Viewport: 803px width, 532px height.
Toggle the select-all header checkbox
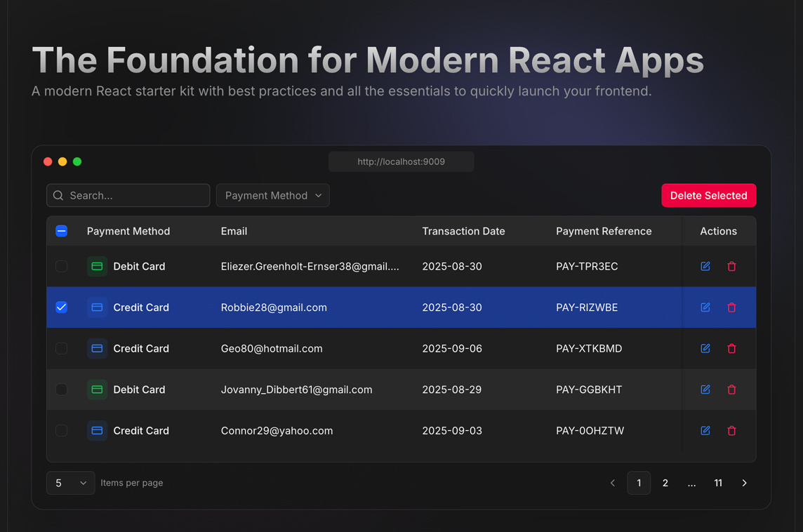(x=62, y=231)
